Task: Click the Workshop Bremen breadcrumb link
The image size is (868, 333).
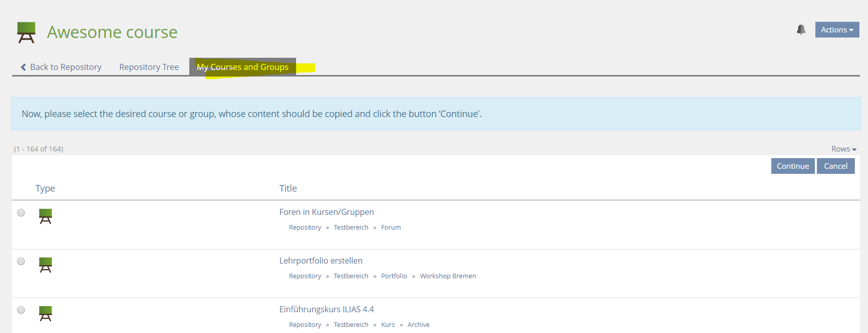Action: [x=447, y=276]
